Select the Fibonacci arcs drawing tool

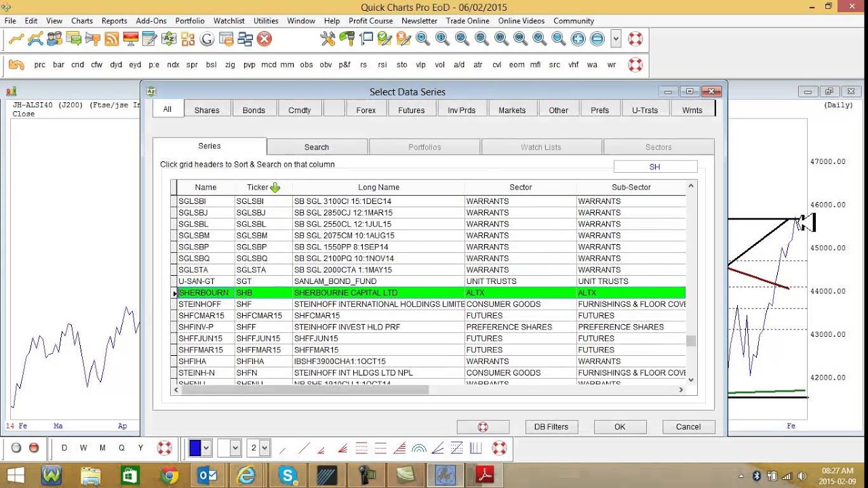coord(418,448)
